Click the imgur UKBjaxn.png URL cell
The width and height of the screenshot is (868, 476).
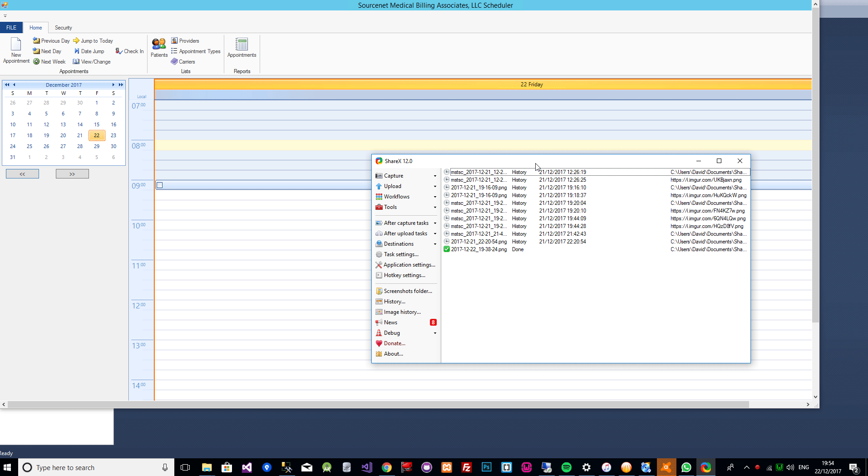click(x=706, y=180)
